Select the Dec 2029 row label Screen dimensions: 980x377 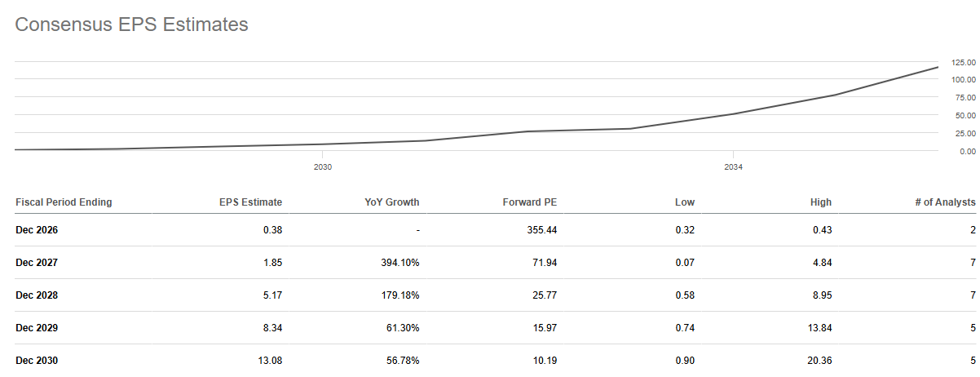(x=37, y=328)
